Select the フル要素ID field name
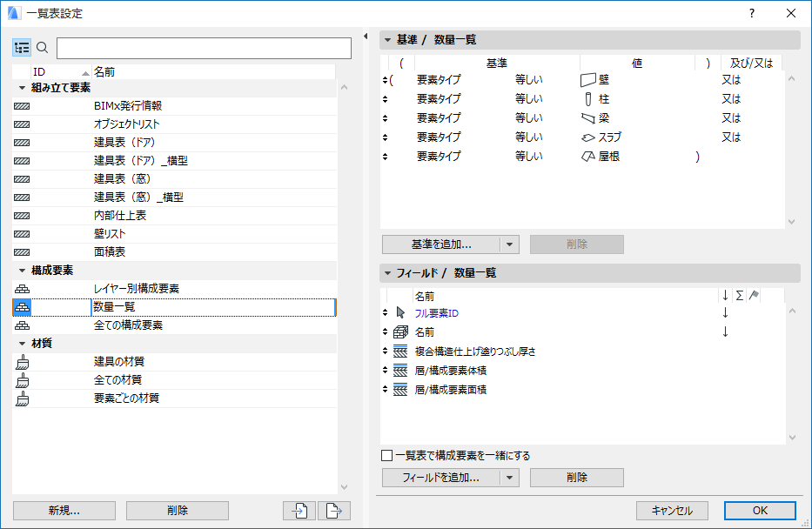Screen dimensions: 812x529 [x=437, y=313]
